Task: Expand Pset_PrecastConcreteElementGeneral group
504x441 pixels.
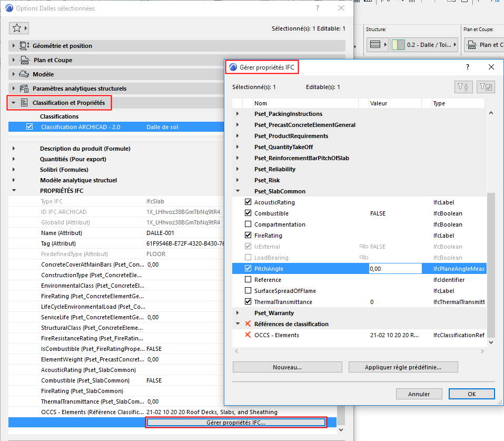Action: (x=238, y=125)
